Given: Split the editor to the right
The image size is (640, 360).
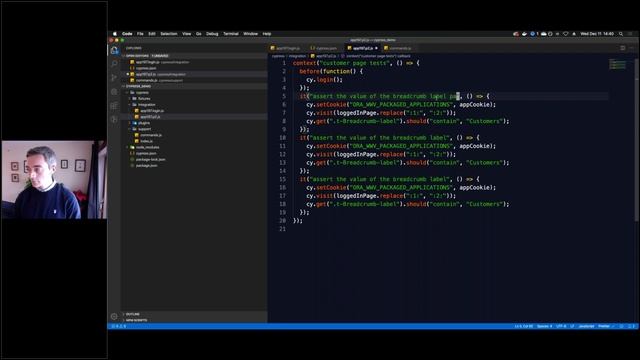Looking at the screenshot, I should pyautogui.click(x=623, y=48).
